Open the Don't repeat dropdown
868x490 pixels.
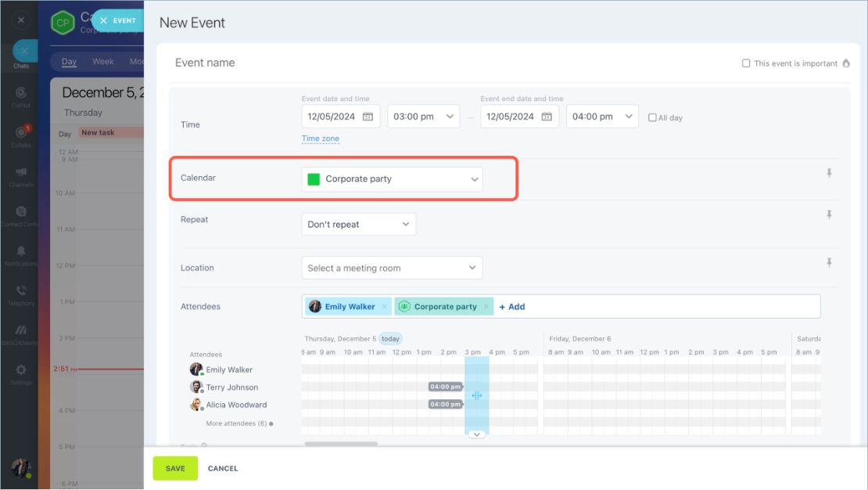coord(359,224)
